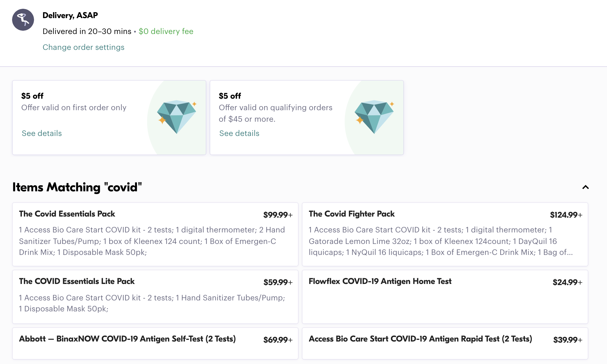Image resolution: width=607 pixels, height=364 pixels.
Task: Click the Delivery, ASAP heading
Action: 70,15
